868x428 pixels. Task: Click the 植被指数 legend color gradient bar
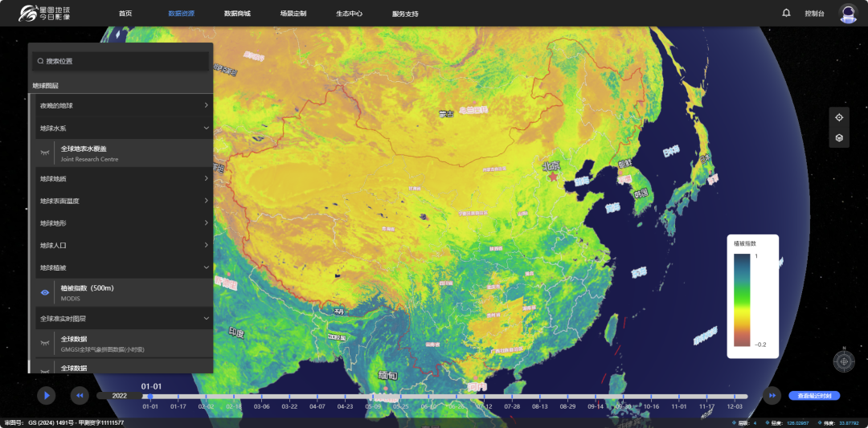742,300
